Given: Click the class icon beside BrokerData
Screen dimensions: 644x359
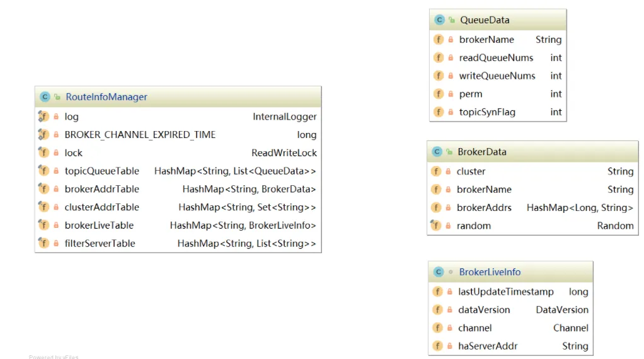Looking at the screenshot, I should (437, 152).
